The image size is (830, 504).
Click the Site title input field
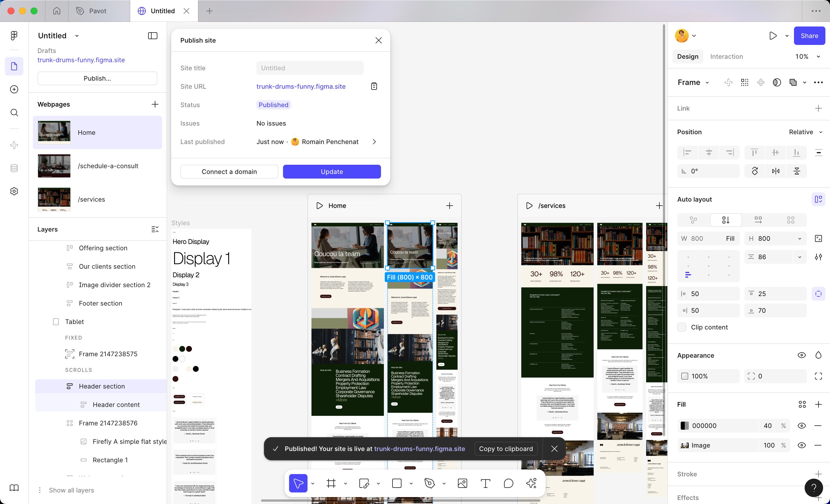(x=310, y=68)
